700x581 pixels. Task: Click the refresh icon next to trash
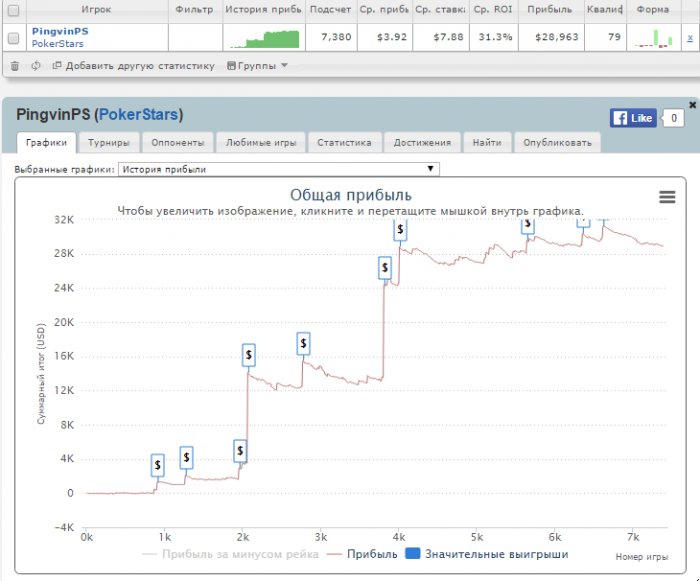click(x=36, y=66)
